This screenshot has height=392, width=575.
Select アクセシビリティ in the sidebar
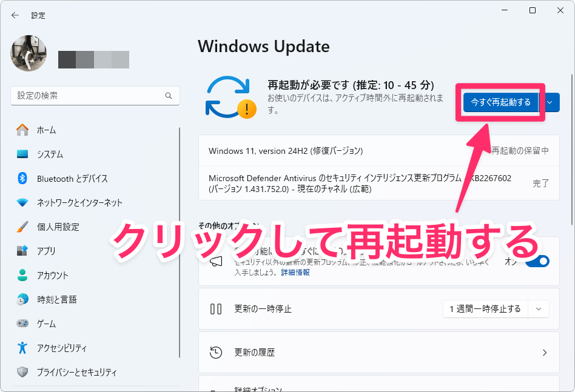[62, 348]
